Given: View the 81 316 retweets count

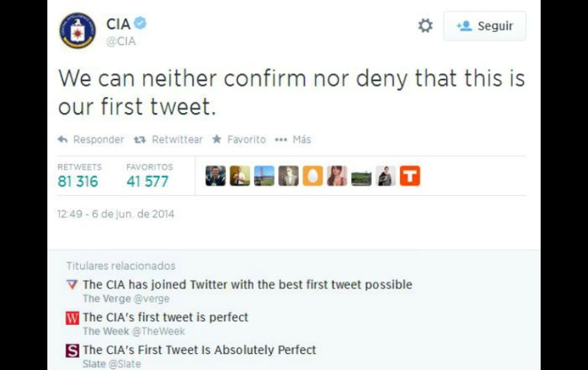Looking at the screenshot, I should [78, 182].
